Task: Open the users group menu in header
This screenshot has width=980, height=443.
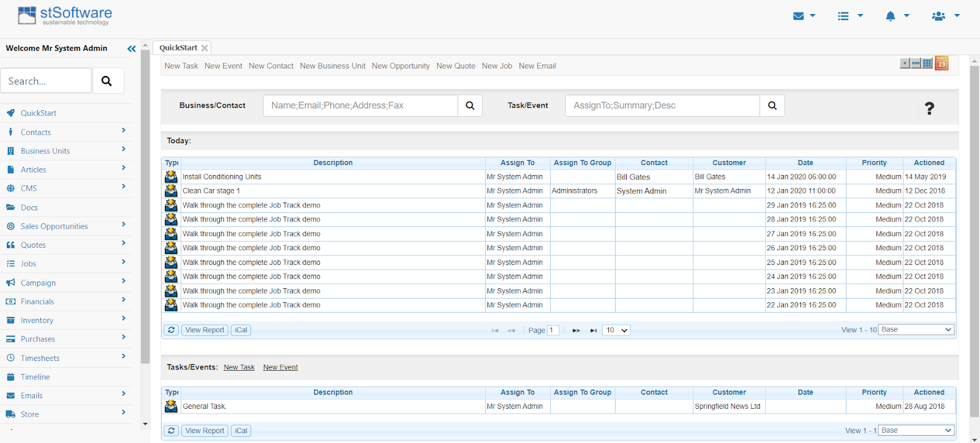Action: coord(945,16)
